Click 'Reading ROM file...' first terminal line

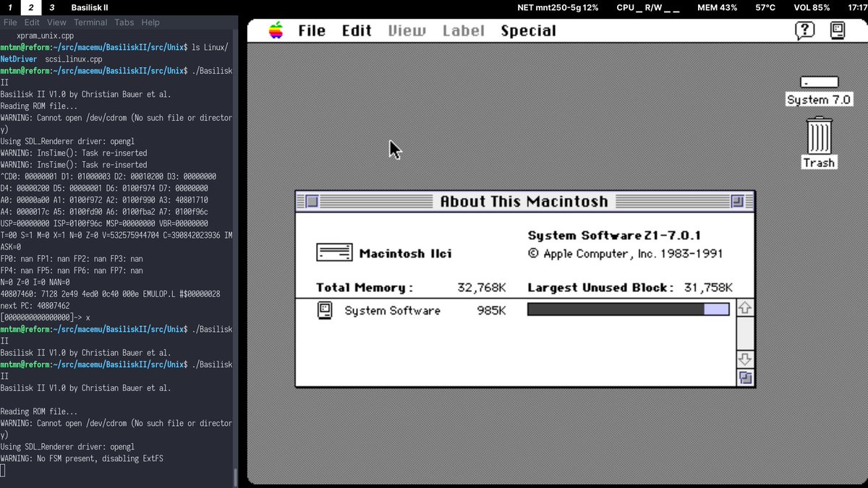pyautogui.click(x=38, y=106)
